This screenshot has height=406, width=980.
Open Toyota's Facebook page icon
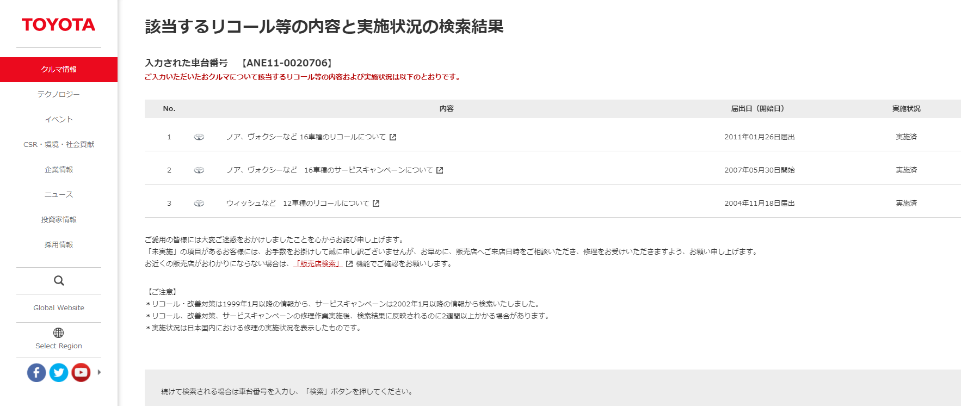tap(36, 372)
